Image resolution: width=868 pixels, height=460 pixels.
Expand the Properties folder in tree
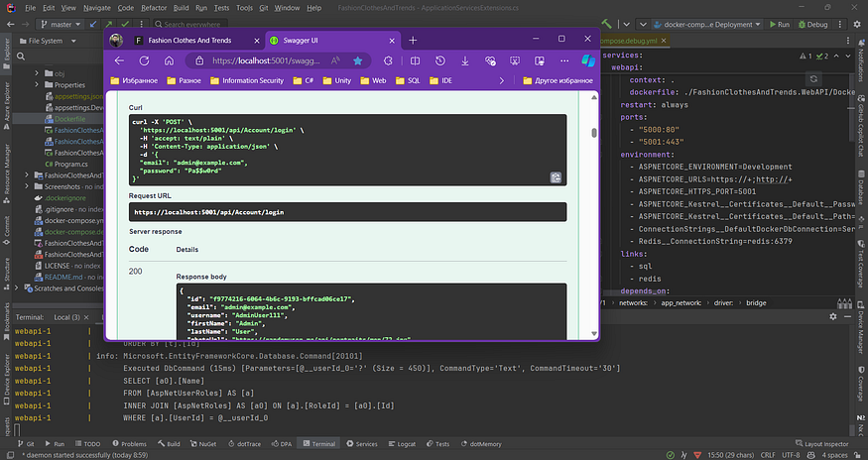click(37, 84)
